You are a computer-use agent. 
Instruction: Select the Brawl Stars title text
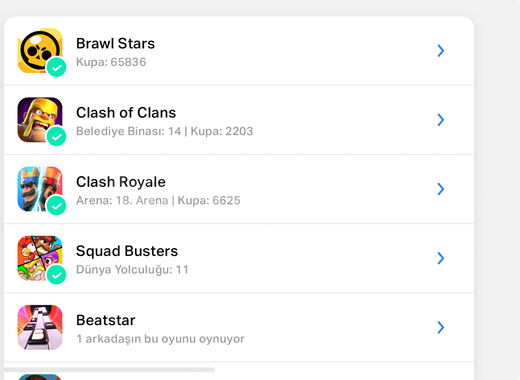click(115, 44)
